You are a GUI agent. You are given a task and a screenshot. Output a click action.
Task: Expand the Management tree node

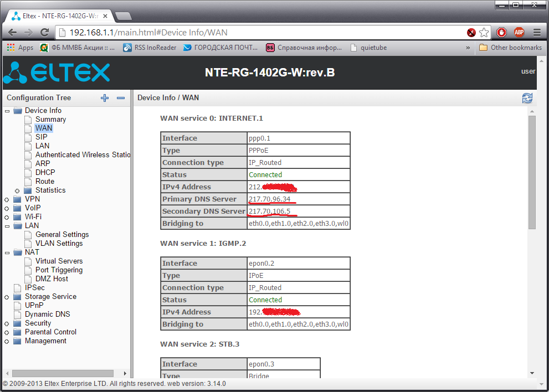[x=7, y=341]
